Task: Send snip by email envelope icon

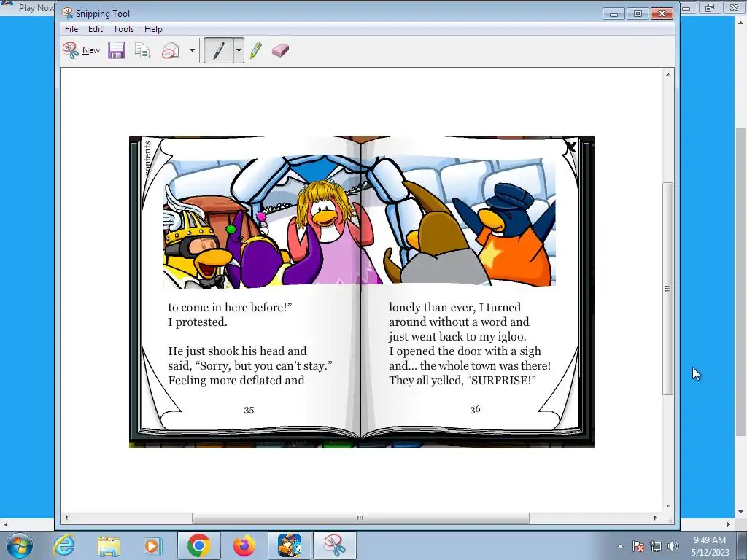Action: pyautogui.click(x=171, y=50)
